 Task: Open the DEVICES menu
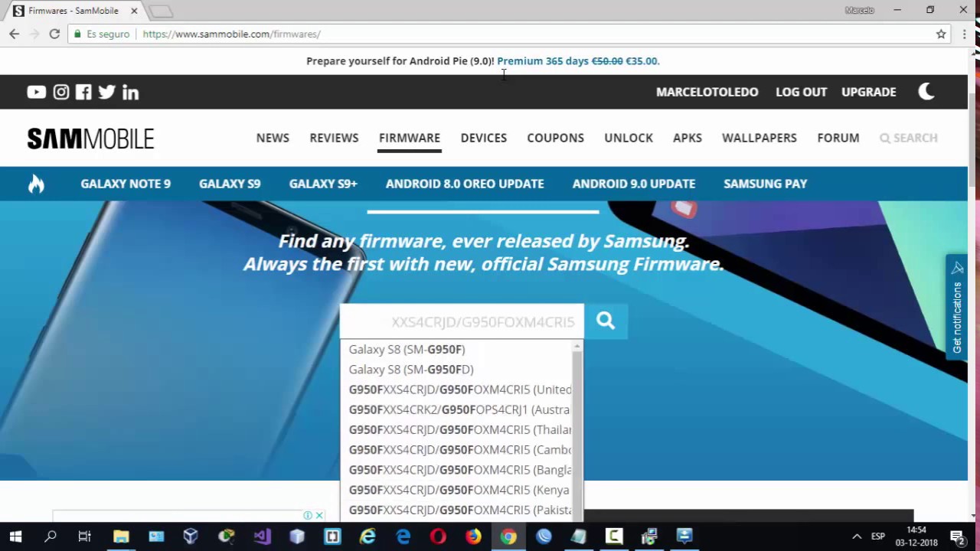click(484, 138)
